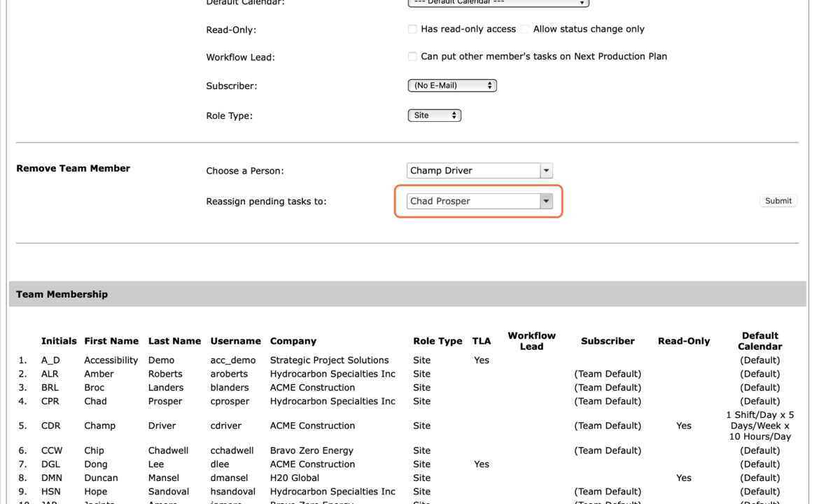Click first name Amber
Screen dimensions: 819x504
[99, 374]
